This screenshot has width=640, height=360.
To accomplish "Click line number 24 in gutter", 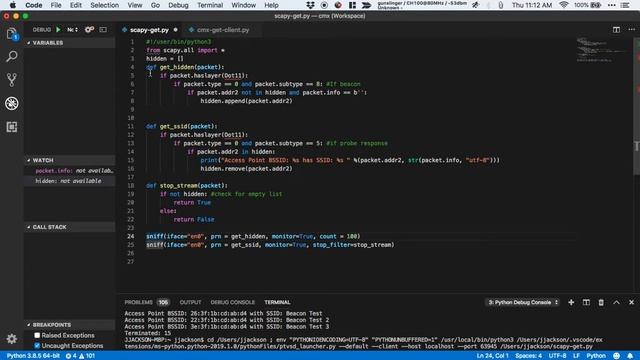I will click(x=131, y=236).
